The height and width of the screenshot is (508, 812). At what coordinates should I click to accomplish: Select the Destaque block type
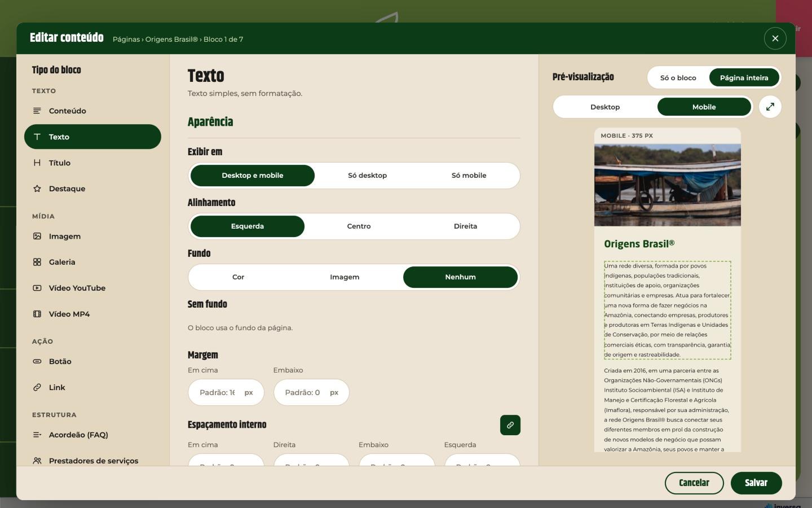coord(92,189)
